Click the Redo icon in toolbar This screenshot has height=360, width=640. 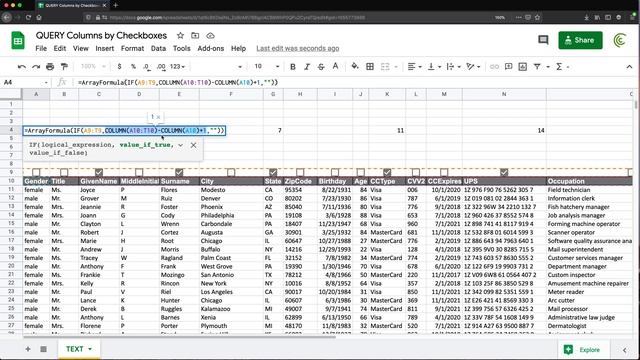click(36, 67)
